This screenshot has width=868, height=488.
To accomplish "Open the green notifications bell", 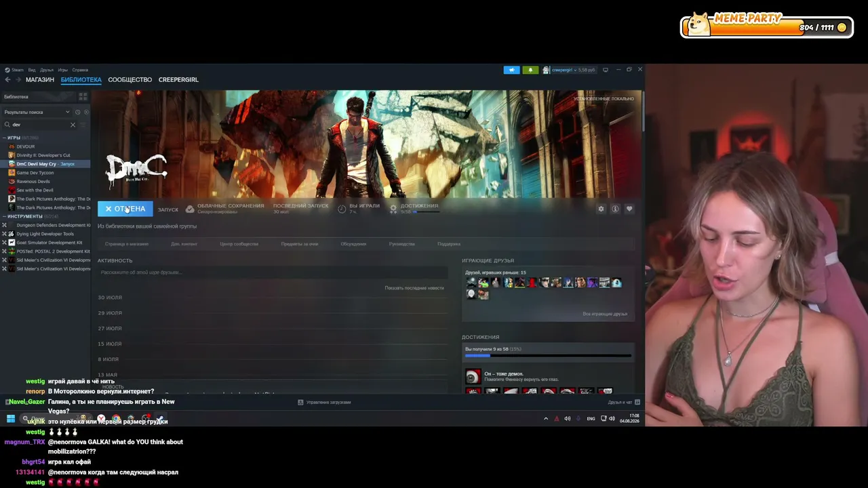I will point(530,70).
